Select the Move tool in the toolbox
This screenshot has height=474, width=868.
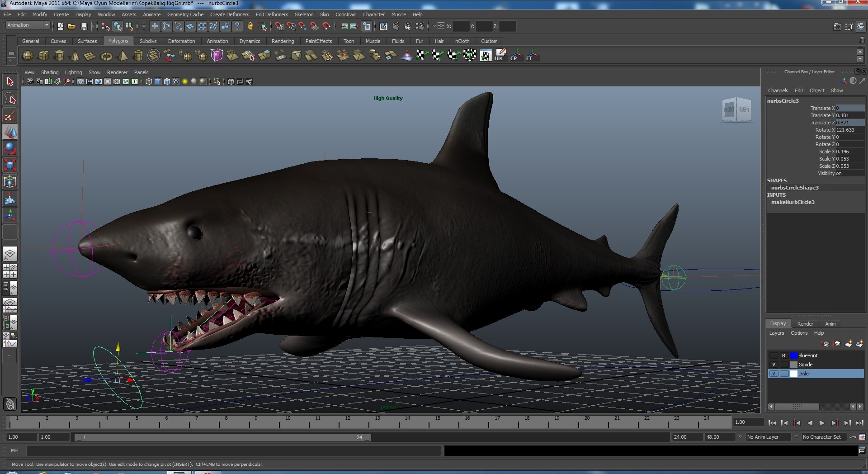(10, 132)
